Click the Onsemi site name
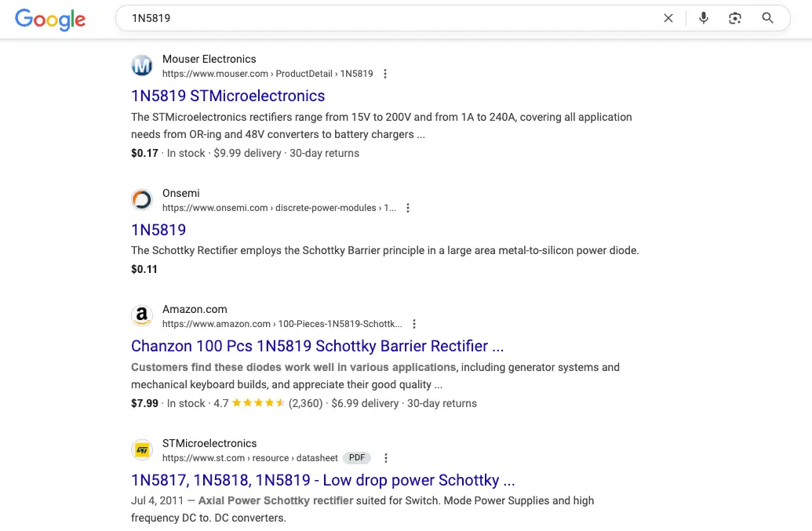This screenshot has width=812, height=531. [x=180, y=193]
